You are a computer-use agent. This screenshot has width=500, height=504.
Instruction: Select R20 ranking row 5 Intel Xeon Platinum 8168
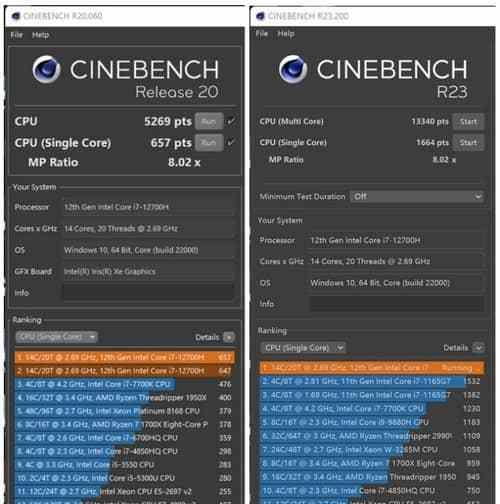[x=125, y=411]
